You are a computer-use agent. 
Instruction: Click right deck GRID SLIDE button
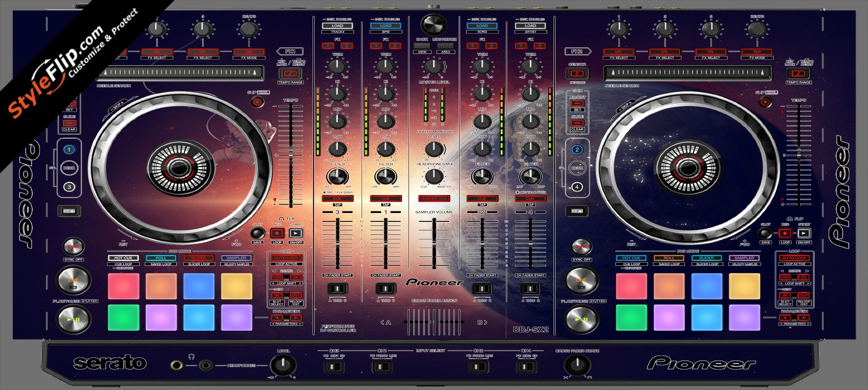click(578, 123)
